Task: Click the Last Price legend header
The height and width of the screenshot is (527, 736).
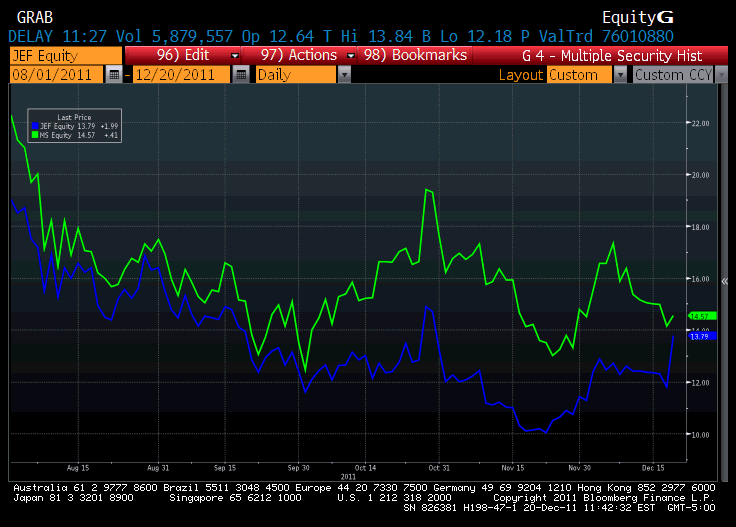Action: (74, 117)
